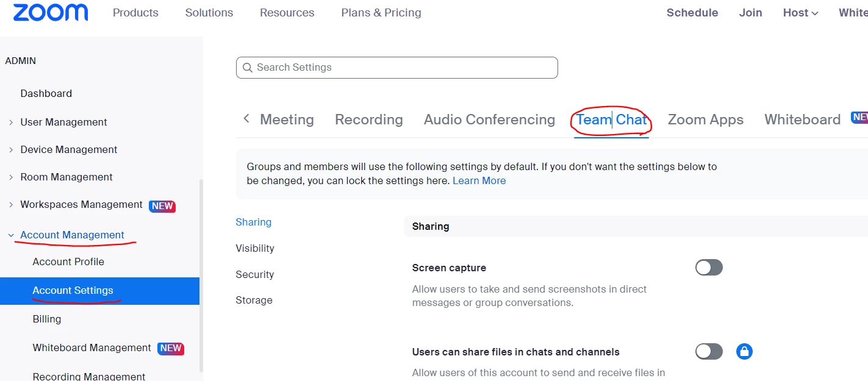Click the Sharing section header
This screenshot has width=868, height=381.
pos(636,226)
